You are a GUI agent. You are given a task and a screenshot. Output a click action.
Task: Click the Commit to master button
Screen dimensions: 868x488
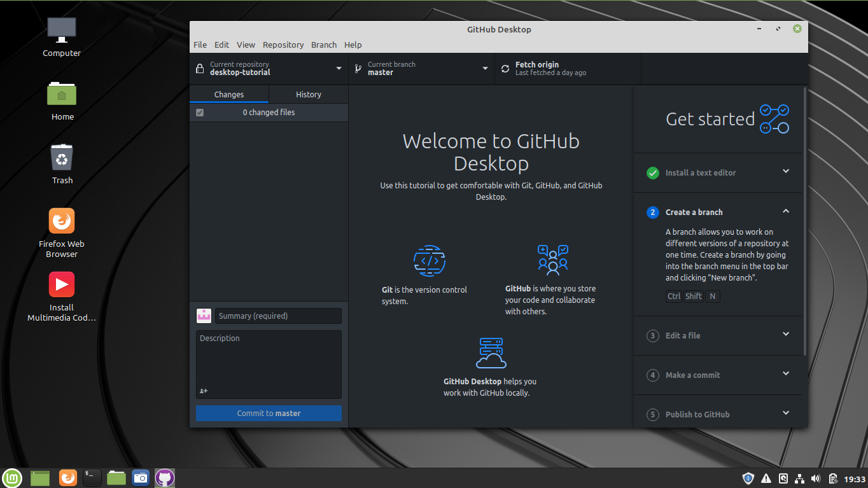tap(269, 413)
